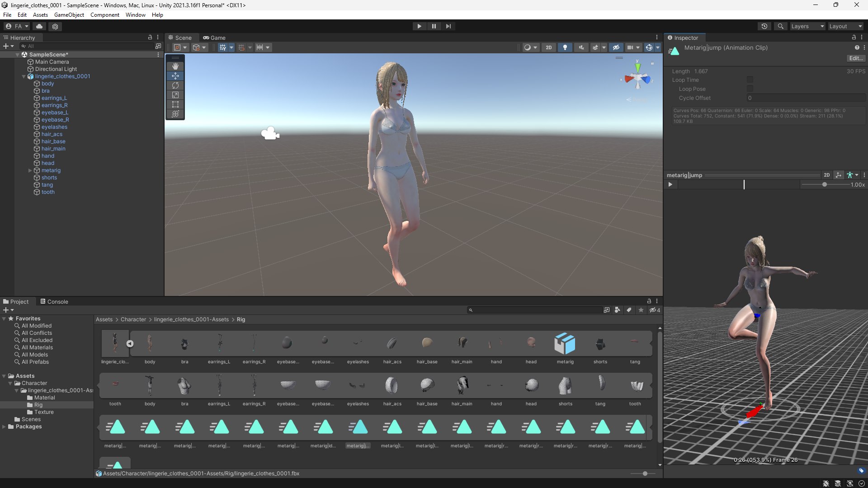Click the Play button in toolbar
This screenshot has width=868, height=488.
[x=419, y=26]
